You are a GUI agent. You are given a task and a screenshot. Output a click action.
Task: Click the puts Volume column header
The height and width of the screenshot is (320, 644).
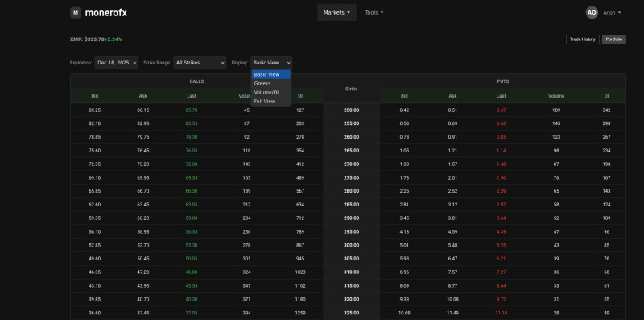556,96
